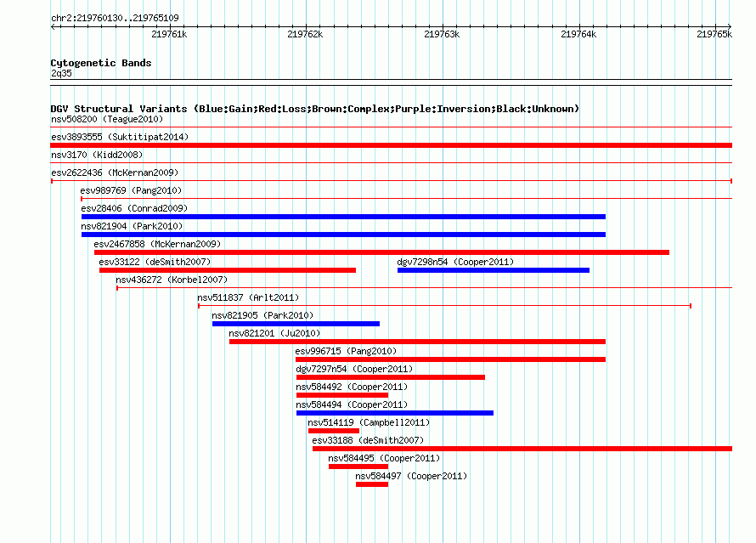Screen dimensions: 756x543
Task: Click the 219765k ruler position
Action: 714,34
